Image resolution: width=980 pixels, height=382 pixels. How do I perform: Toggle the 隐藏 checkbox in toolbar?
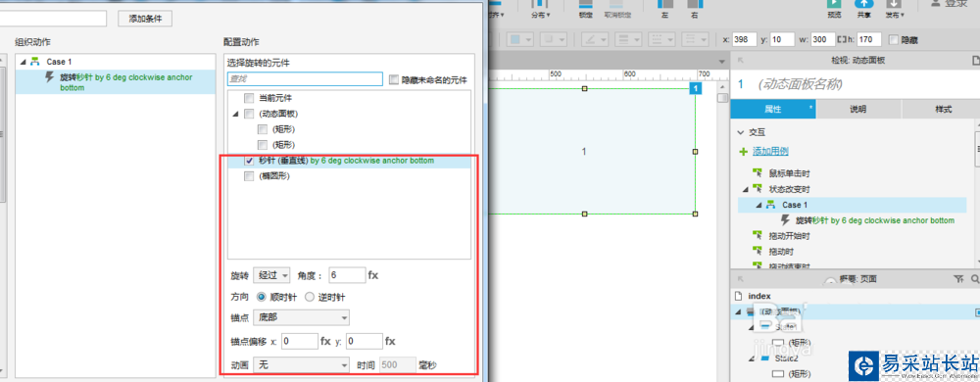[x=893, y=39]
